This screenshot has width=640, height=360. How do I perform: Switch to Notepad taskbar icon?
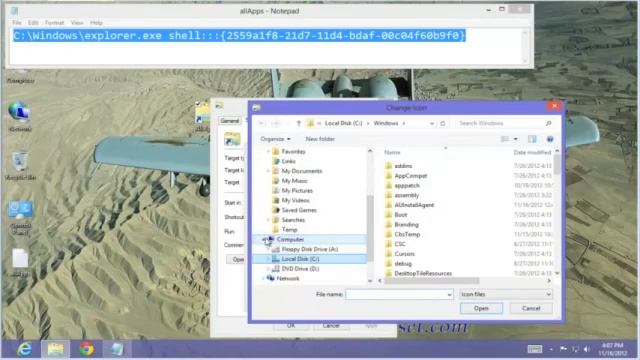pos(117,349)
